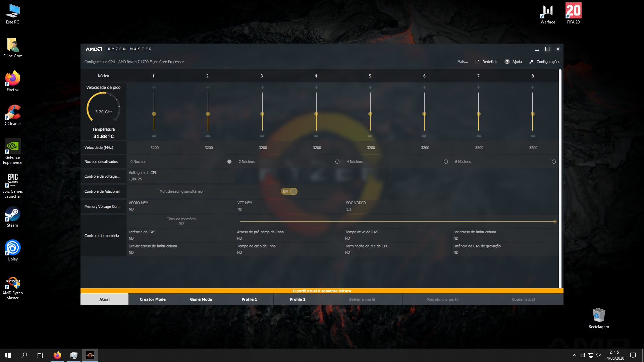Open Windows Start menu

[8, 355]
